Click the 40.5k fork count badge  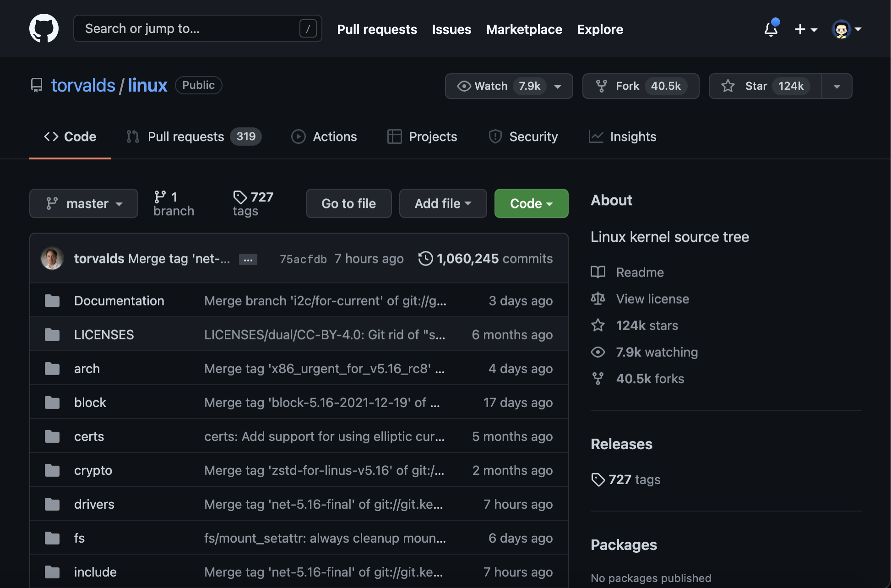[666, 86]
